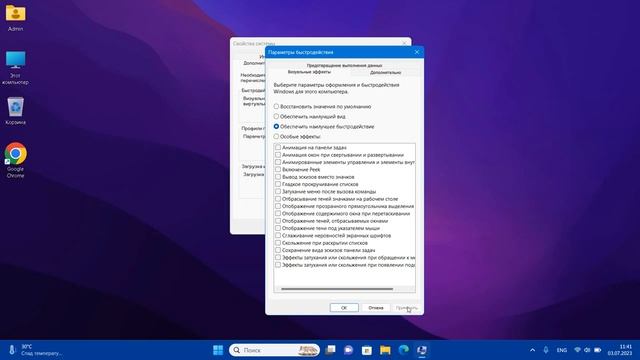Open the Корзина recycle bin icon
Screen dimensions: 640x360
(16, 111)
